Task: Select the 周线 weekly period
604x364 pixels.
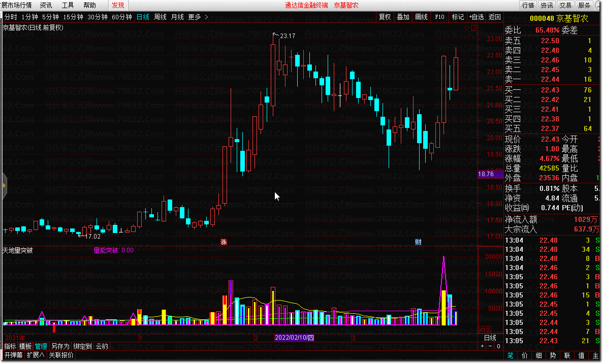Action: pos(160,17)
